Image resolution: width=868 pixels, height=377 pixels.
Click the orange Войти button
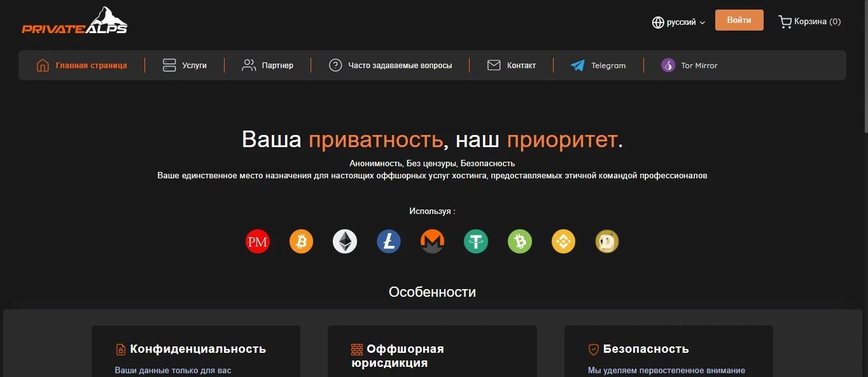coord(739,20)
